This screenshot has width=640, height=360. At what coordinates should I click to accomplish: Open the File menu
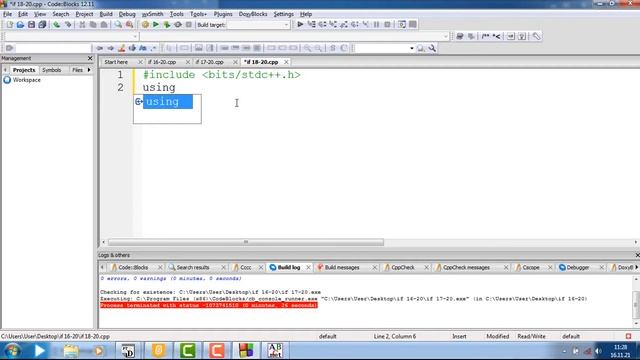[7, 14]
